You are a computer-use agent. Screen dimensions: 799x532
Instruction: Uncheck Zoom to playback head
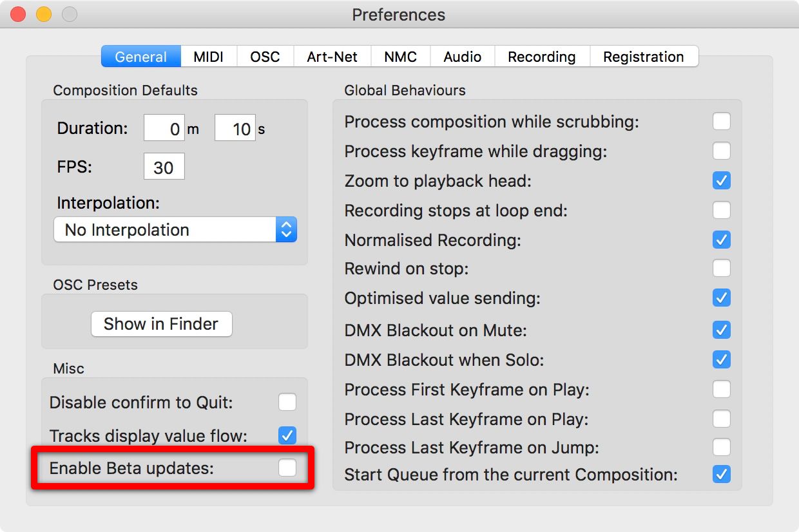[722, 180]
